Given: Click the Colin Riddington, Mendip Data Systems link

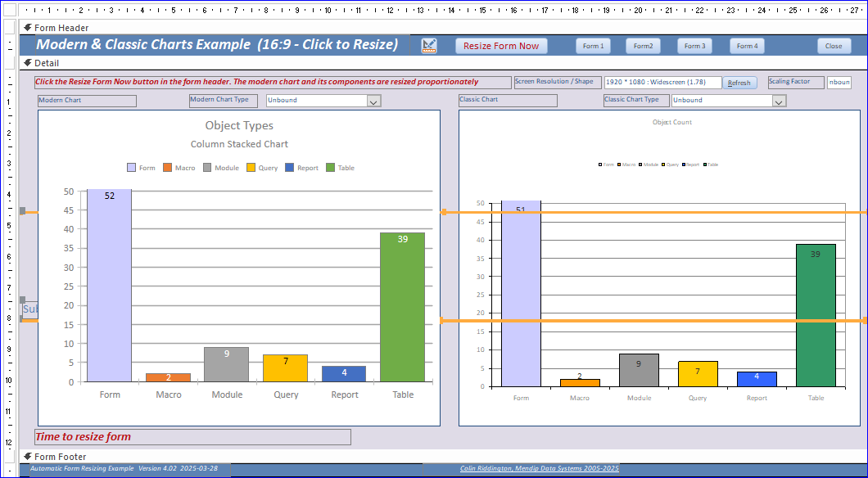Looking at the screenshot, I should [x=539, y=469].
